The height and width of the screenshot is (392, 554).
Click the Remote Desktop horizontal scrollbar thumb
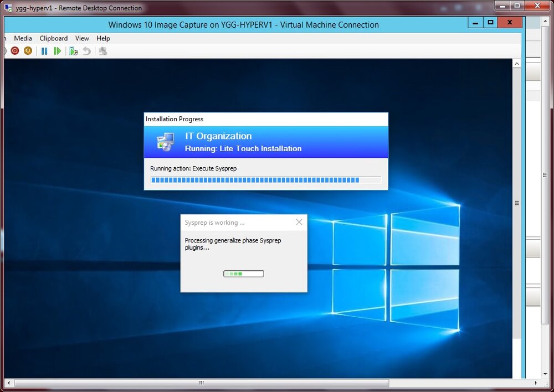[x=202, y=383]
